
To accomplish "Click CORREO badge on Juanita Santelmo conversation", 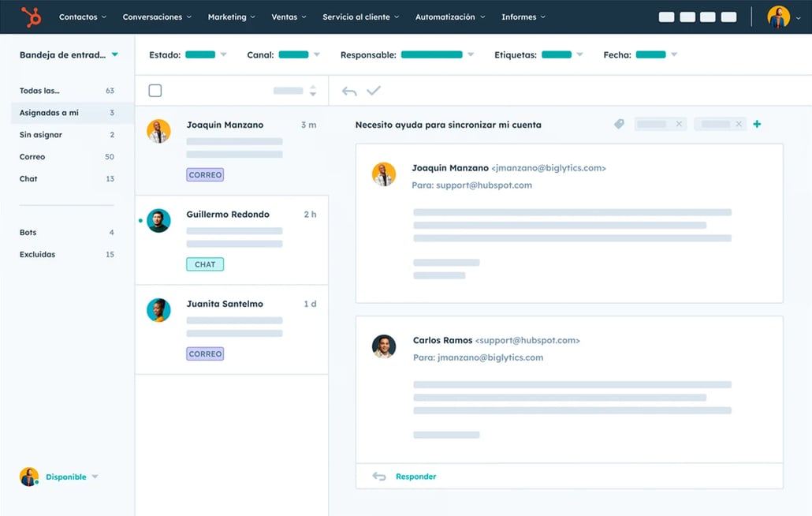I will (205, 353).
